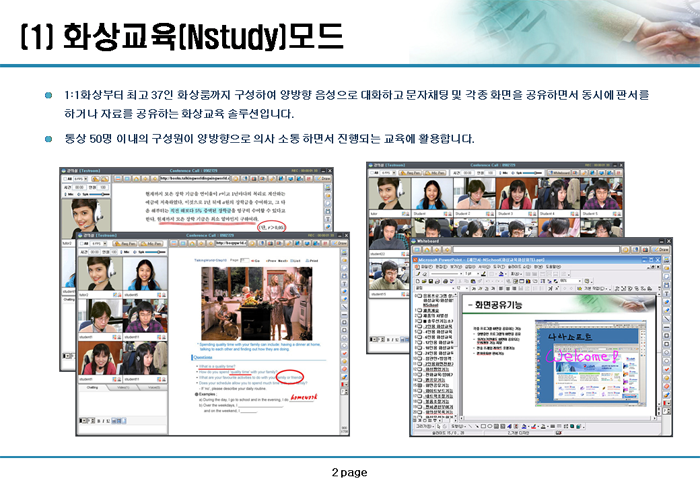Click the New document icon in PowerPoint toolbar
700x485 pixels.
[x=417, y=281]
